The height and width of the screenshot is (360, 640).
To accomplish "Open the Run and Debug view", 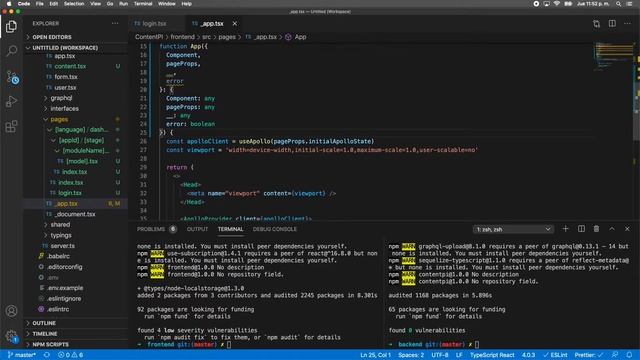I will [11, 101].
